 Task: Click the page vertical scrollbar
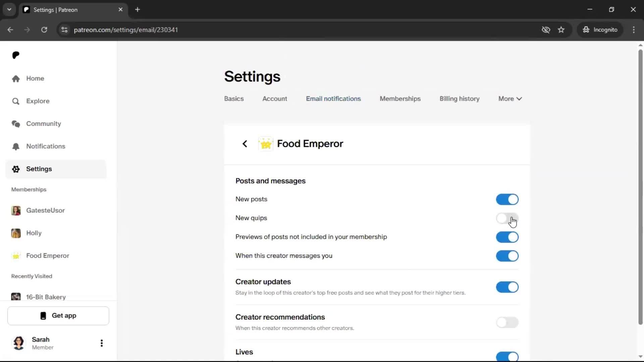(x=640, y=188)
